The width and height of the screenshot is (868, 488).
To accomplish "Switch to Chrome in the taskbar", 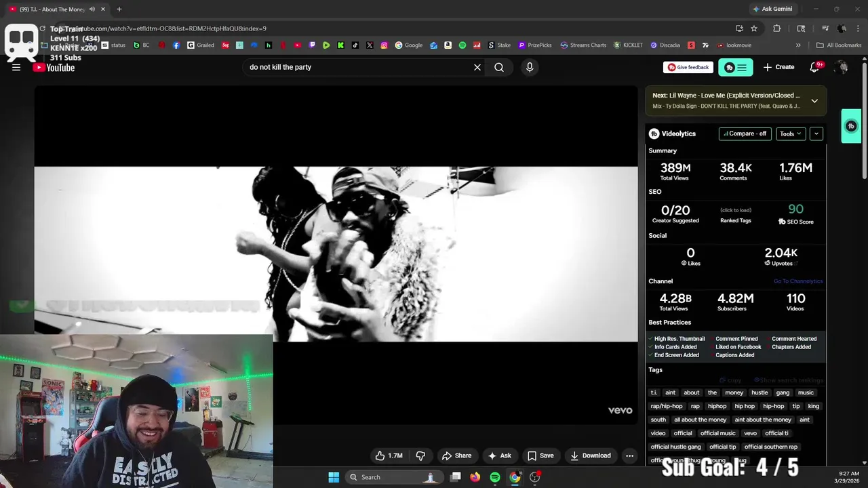I will pos(515,477).
